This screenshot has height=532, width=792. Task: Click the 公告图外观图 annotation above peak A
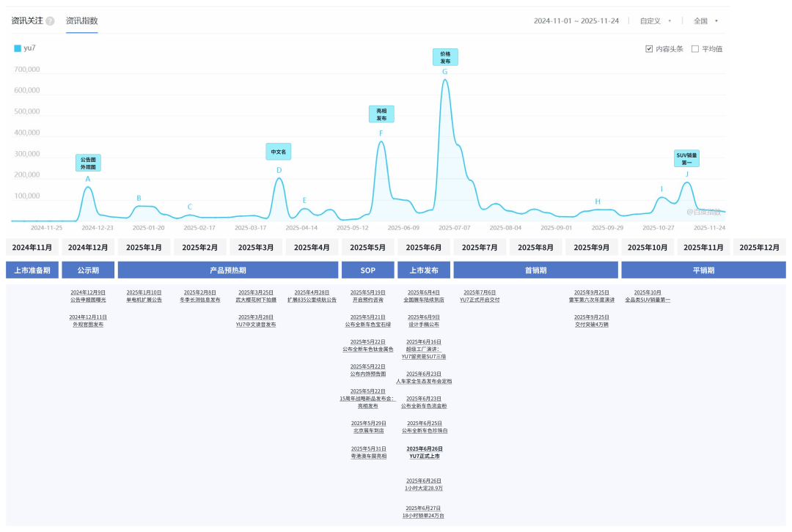88,163
